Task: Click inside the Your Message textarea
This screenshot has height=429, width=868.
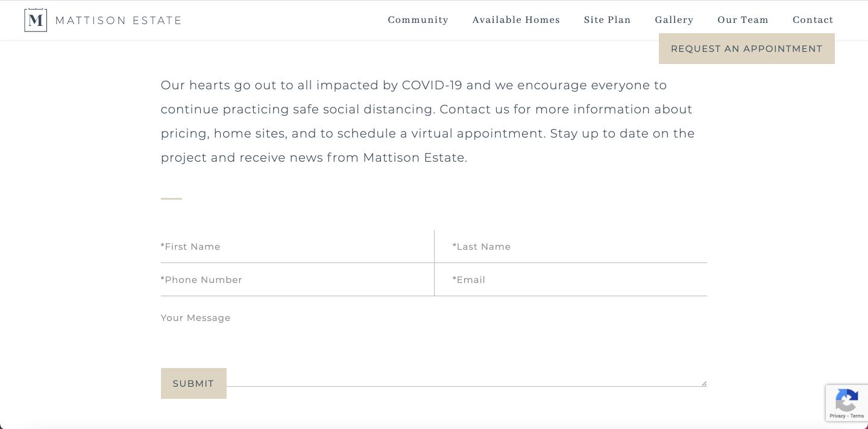Action: point(434,342)
